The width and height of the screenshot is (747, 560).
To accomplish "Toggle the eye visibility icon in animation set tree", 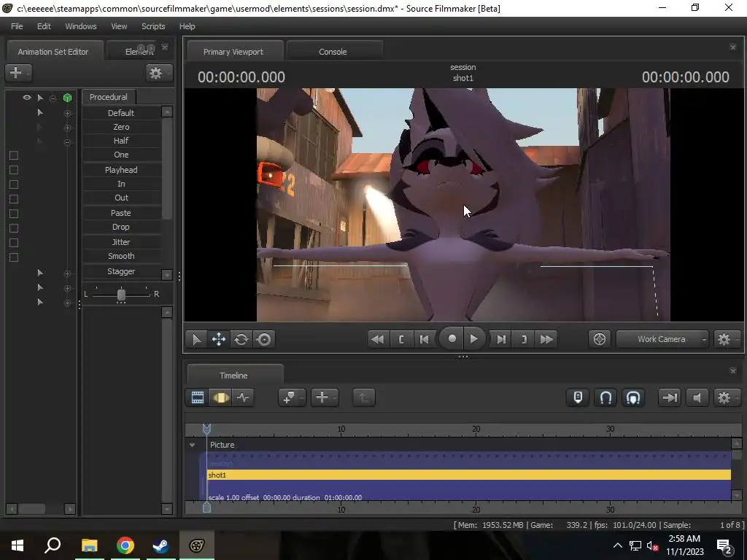I will (27, 98).
